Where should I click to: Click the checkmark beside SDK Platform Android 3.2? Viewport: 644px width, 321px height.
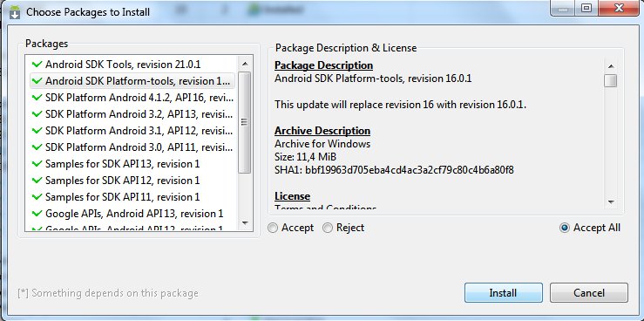tap(37, 114)
